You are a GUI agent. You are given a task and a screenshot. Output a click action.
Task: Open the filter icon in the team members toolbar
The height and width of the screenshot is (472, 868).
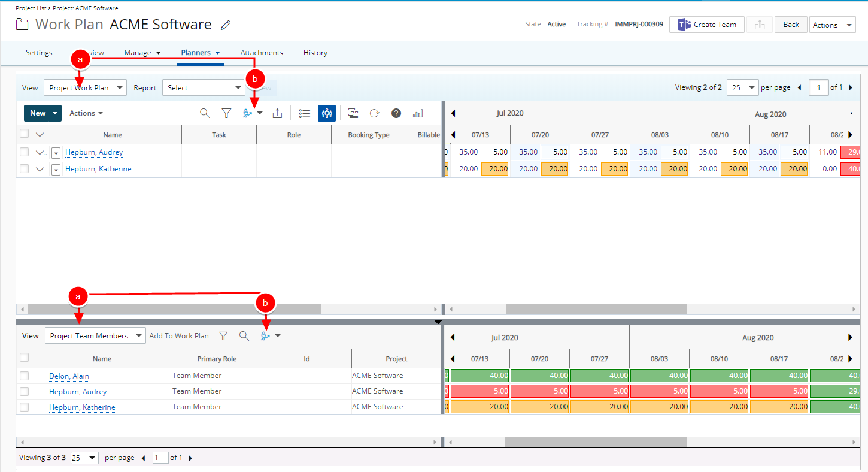(223, 336)
